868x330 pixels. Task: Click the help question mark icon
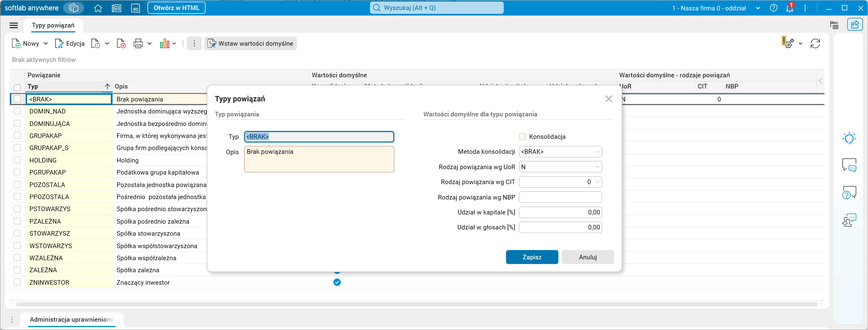pyautogui.click(x=774, y=8)
